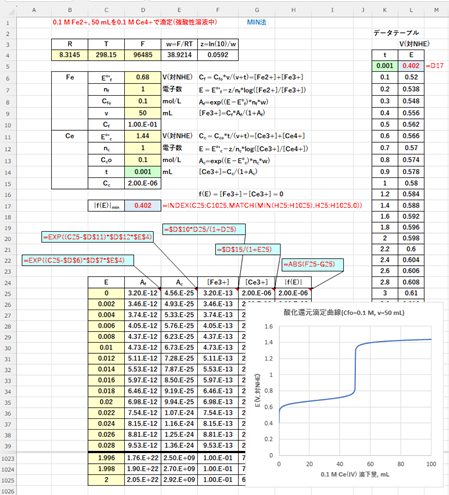Click the red comment indicator on the Af header
Viewport: 449px width, 495px height.
pyautogui.click(x=160, y=289)
